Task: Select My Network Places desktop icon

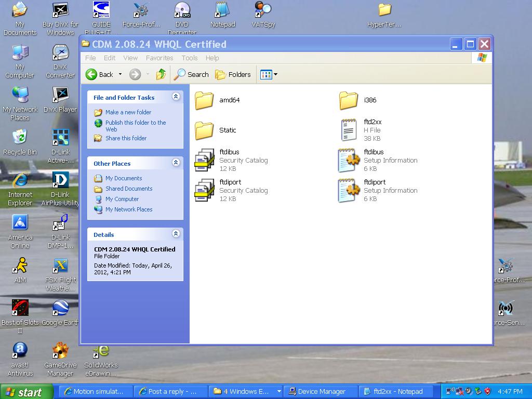Action: point(20,103)
